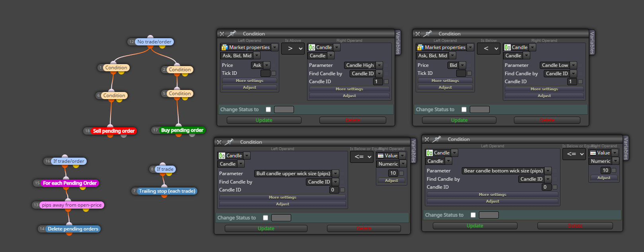Select the No trade/order node

click(x=154, y=42)
